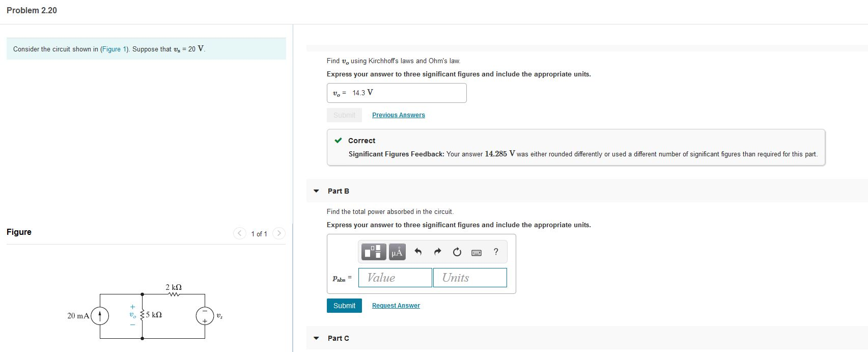Click the 'Correct' feedback label
Viewport: 868px width, 352px height.
tap(361, 141)
